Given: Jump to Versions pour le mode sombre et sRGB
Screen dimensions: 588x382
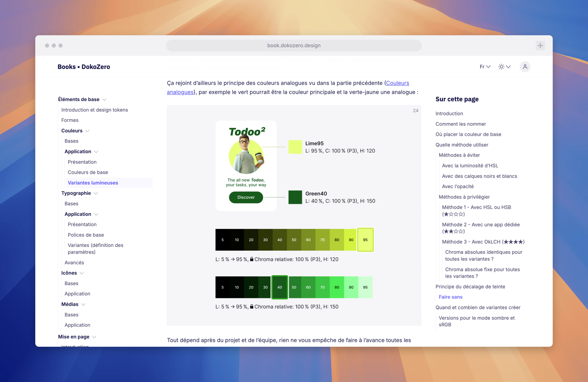Looking at the screenshot, I should [x=477, y=321].
